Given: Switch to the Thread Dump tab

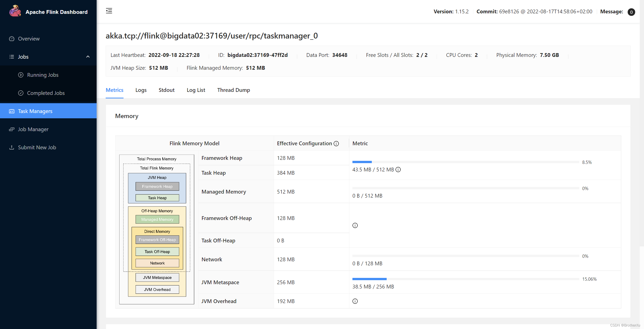Looking at the screenshot, I should click(233, 90).
